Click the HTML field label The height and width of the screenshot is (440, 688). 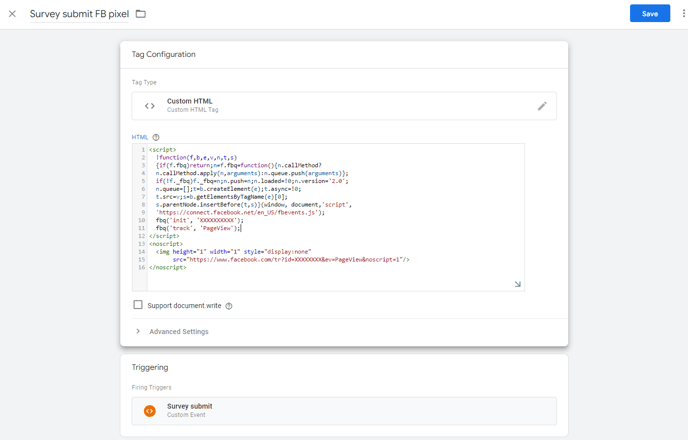140,137
